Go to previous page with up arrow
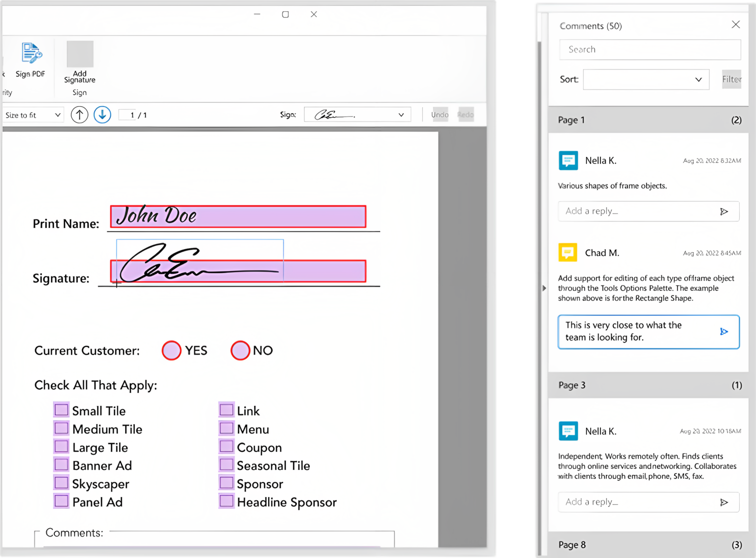 point(79,114)
